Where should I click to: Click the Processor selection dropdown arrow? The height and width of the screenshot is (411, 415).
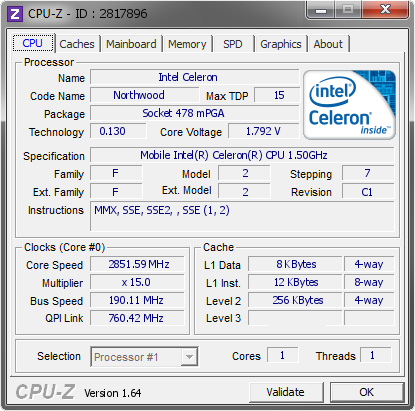click(x=189, y=357)
